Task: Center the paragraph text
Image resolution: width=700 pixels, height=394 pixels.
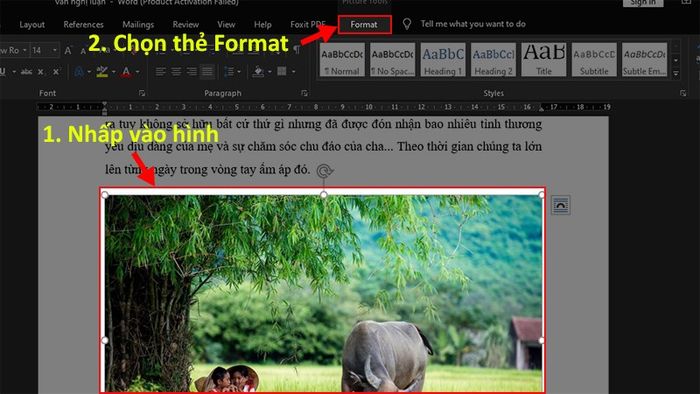Action: [x=176, y=71]
